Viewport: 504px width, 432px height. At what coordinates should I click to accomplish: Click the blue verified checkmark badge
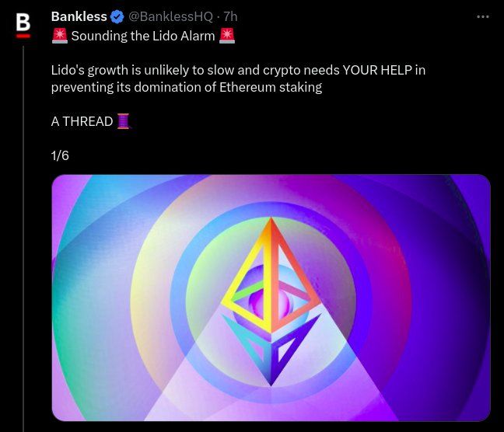(117, 16)
